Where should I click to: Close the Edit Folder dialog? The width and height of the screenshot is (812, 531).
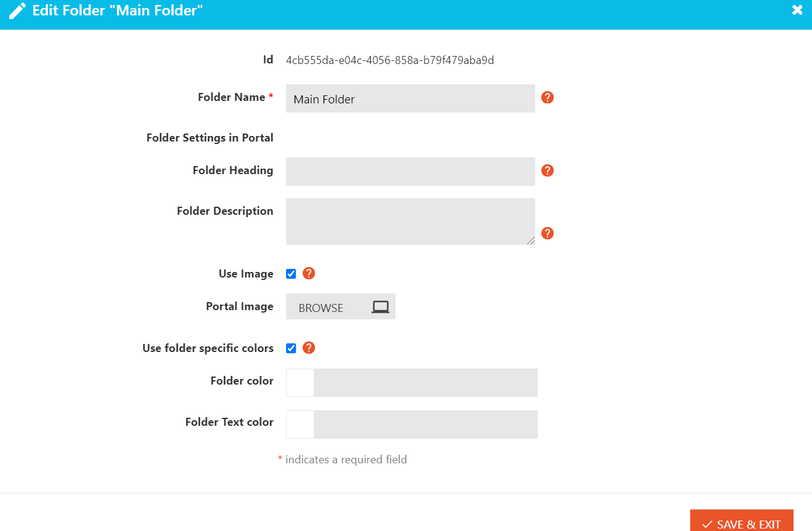797,10
